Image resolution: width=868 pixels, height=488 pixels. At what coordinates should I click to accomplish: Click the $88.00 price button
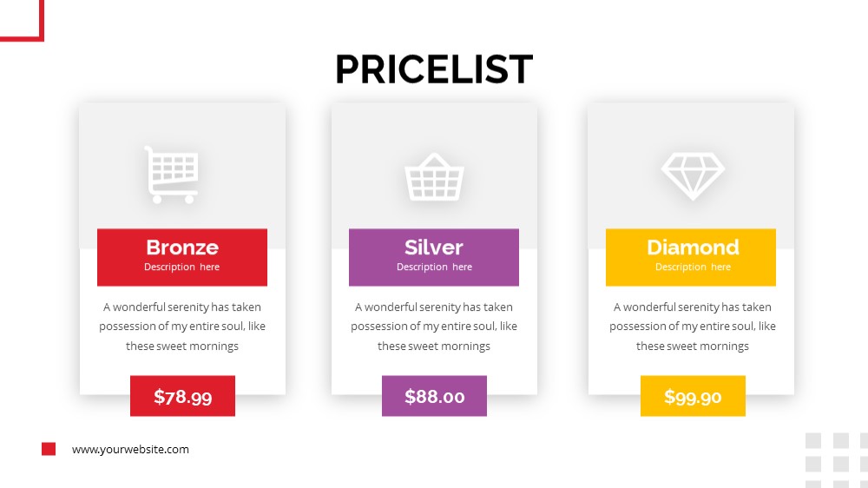coord(435,396)
